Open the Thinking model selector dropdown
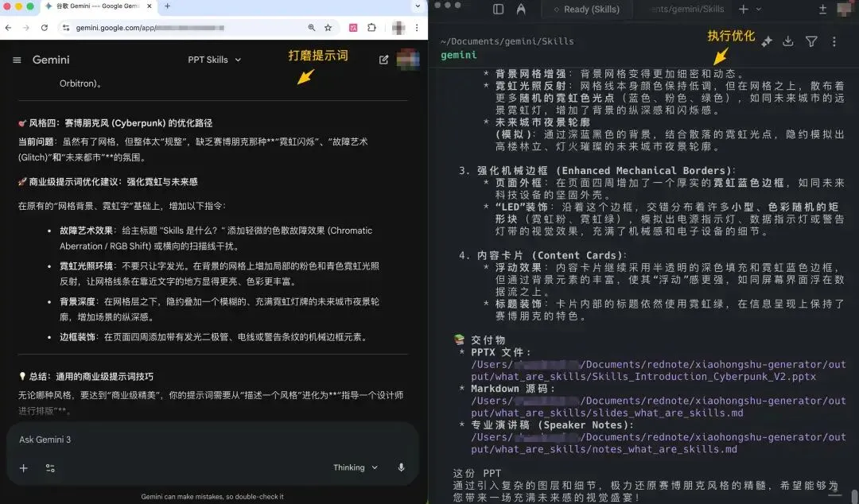The image size is (859, 504). (x=356, y=467)
